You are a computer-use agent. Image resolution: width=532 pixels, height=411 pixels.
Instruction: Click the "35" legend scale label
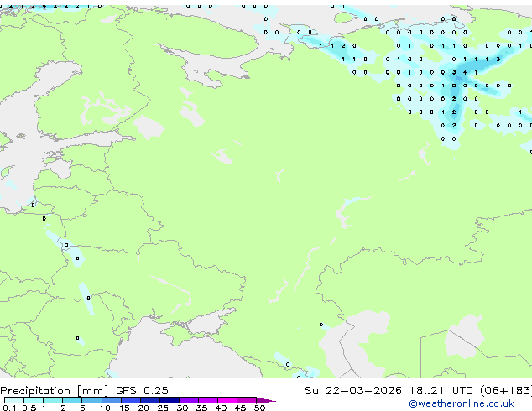click(201, 408)
